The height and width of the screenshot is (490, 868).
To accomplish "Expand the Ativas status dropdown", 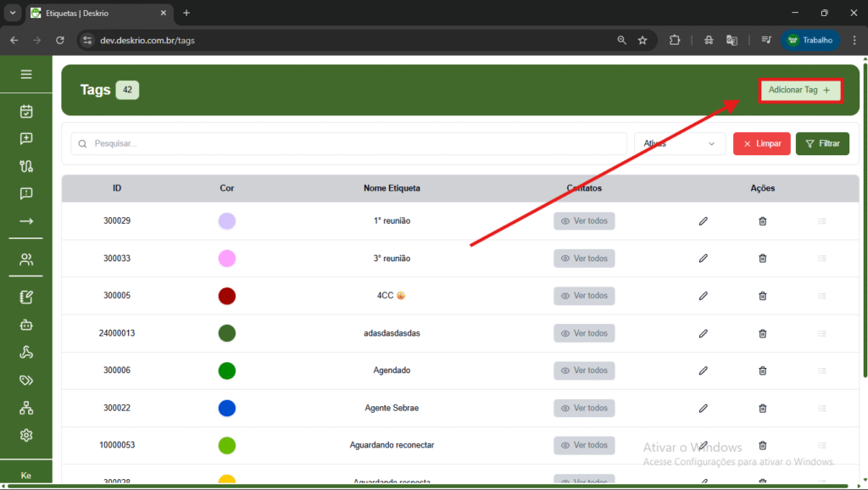I will tap(680, 144).
